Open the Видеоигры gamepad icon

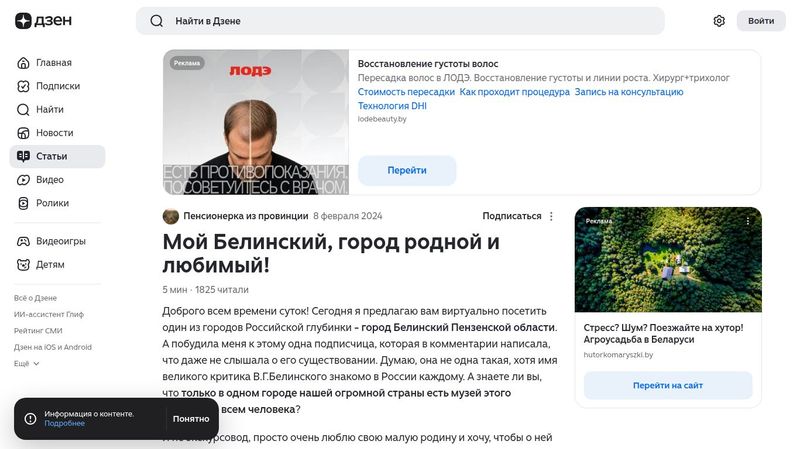[23, 241]
